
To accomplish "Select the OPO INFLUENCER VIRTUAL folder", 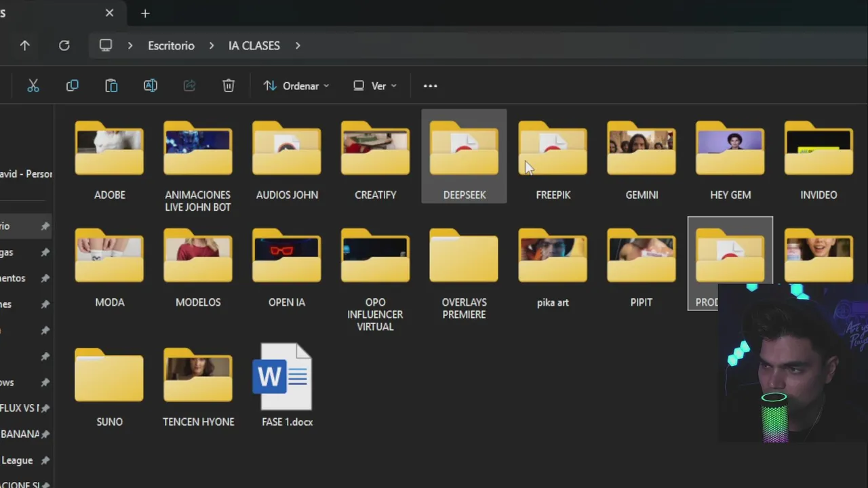I will tap(375, 279).
